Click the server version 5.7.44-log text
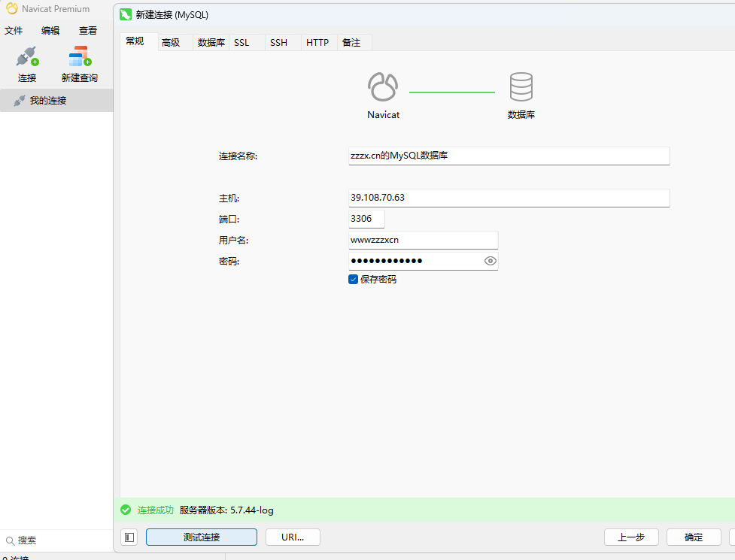735x560 pixels. point(226,510)
